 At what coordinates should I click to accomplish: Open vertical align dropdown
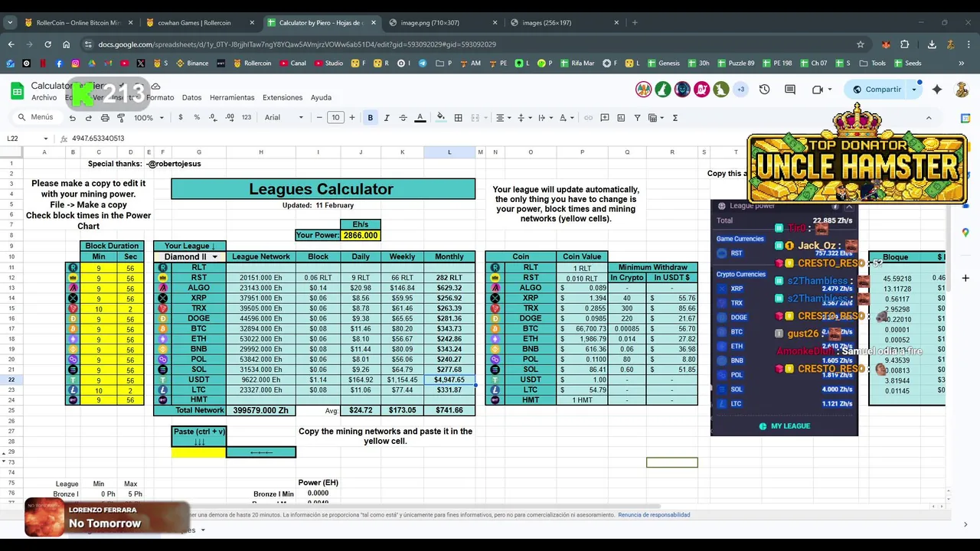click(x=524, y=118)
